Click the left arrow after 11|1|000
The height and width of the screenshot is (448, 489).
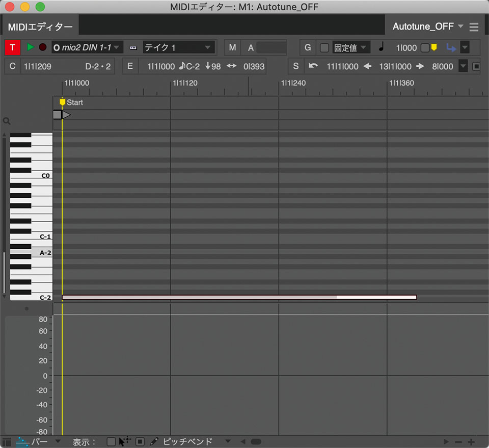tap(367, 66)
